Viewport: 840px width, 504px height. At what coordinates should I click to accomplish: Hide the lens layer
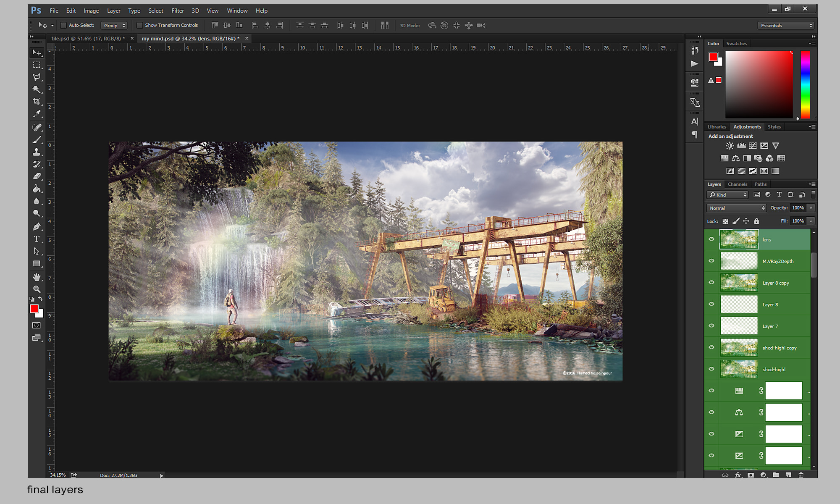711,239
